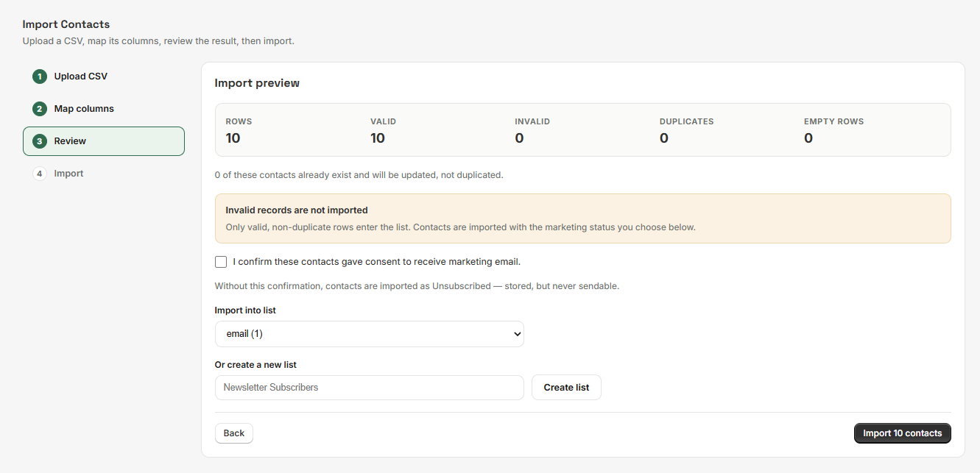Click the 'Only valid, non-duplicate rows' notice text
The image size is (980, 473).
tap(460, 227)
